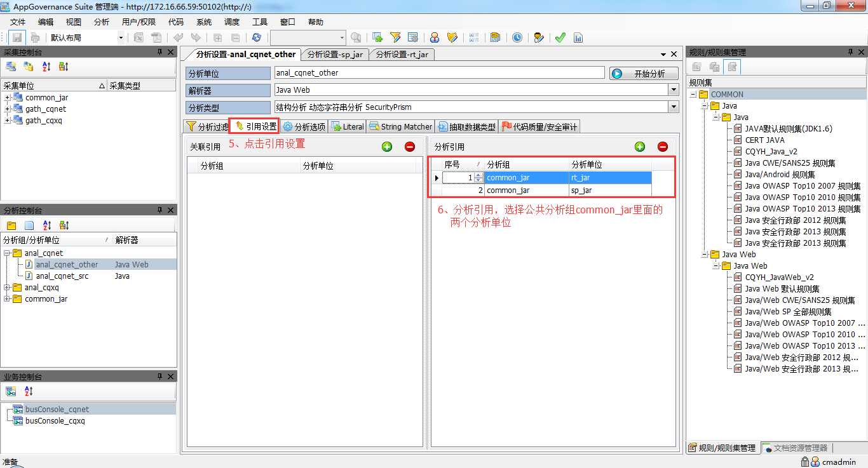Image resolution: width=868 pixels, height=468 pixels.
Task: Select the 引用设置 tab
Action: [255, 126]
